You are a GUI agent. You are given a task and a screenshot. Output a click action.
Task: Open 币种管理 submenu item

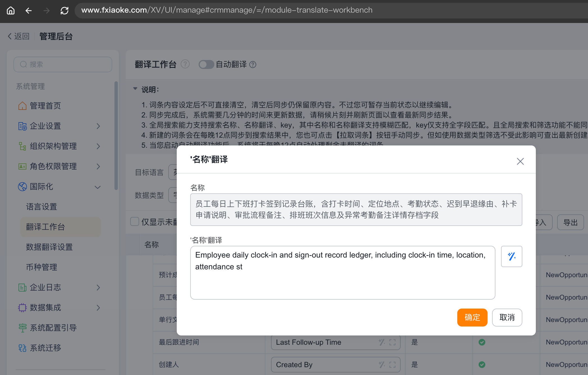click(x=42, y=267)
